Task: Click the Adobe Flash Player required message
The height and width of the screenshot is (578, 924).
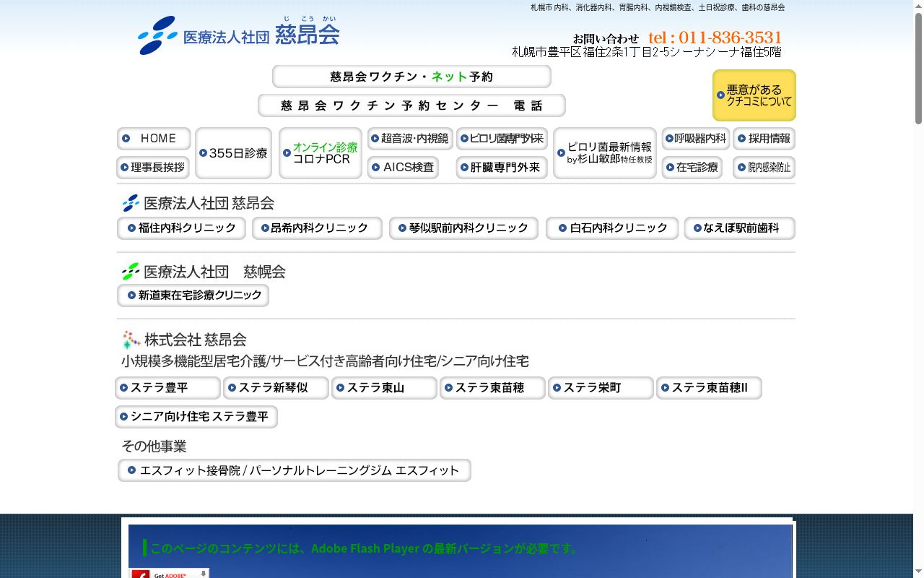Action: pos(364,548)
